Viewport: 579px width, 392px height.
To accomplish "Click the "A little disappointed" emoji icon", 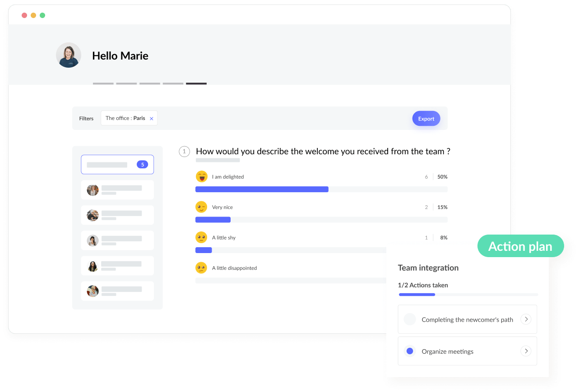I will pyautogui.click(x=202, y=267).
